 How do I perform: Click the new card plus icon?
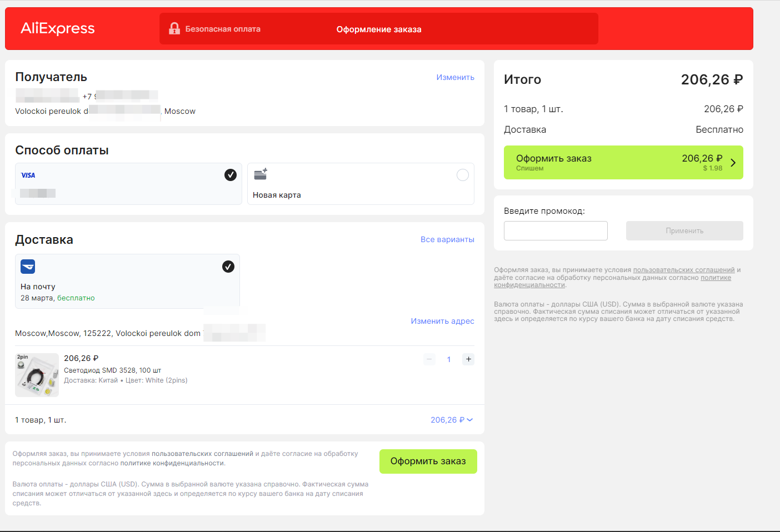261,174
